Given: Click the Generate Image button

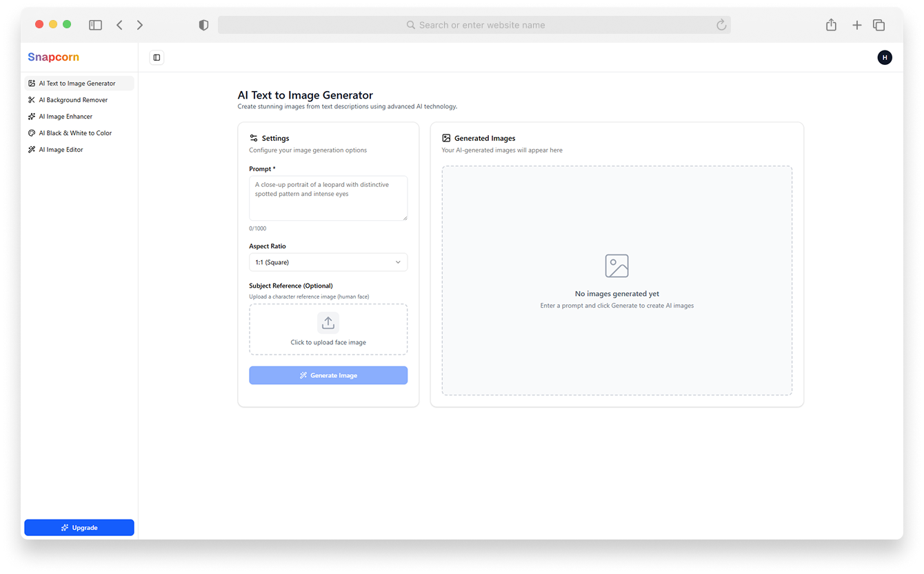Looking at the screenshot, I should pyautogui.click(x=328, y=375).
